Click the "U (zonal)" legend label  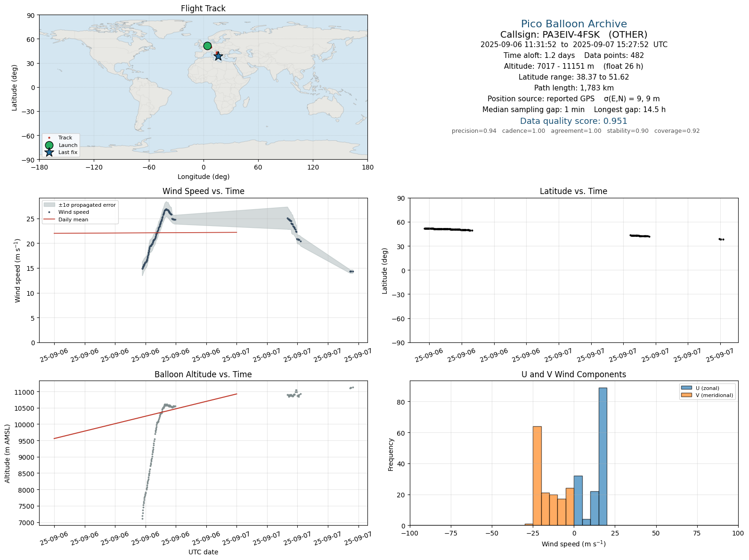pos(708,388)
